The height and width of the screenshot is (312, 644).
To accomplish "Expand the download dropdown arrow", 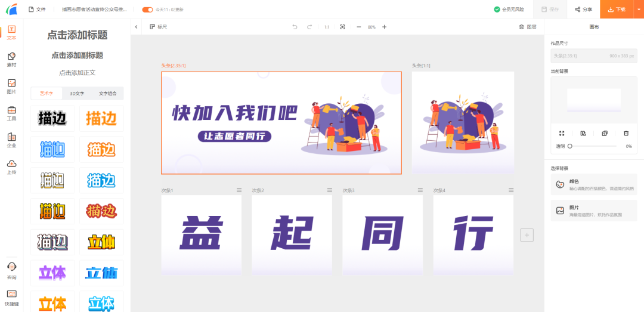I will point(639,9).
